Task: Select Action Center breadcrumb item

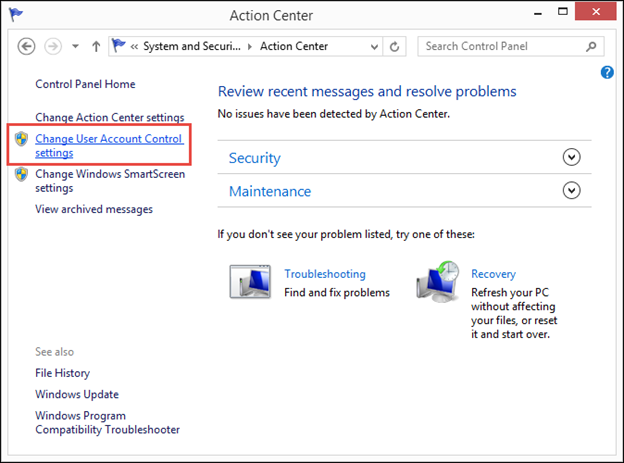Action: (x=294, y=46)
